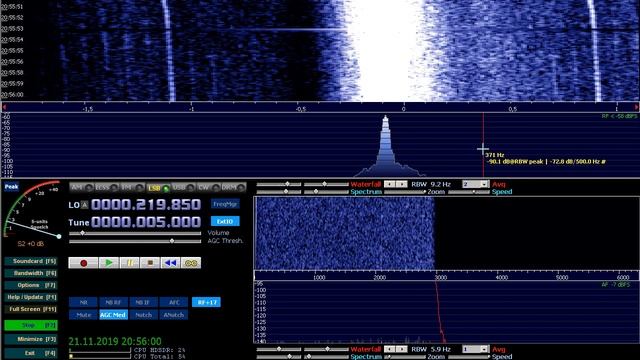Viewport: 640px width, 360px height.
Task: Open the FreqMgr frequency manager
Action: coord(225,204)
